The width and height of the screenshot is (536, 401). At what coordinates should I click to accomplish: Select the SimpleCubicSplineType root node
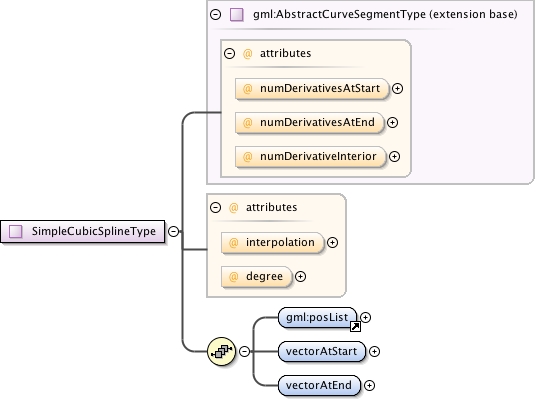pyautogui.click(x=83, y=231)
